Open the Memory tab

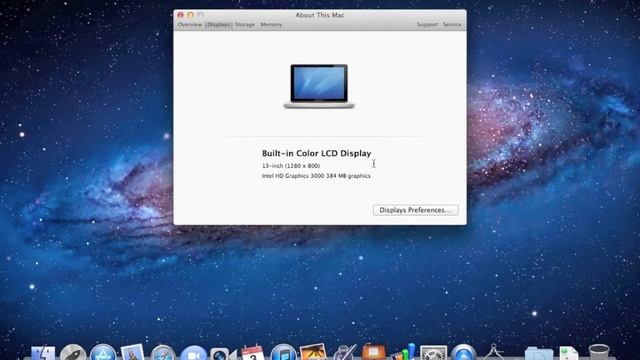point(271,24)
